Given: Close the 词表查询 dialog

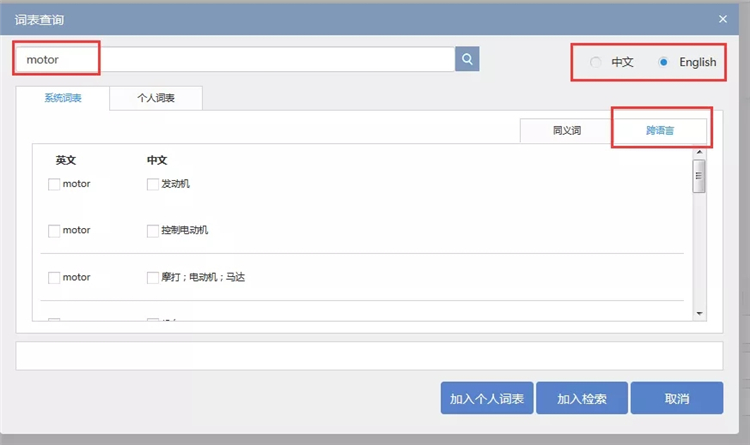Looking at the screenshot, I should (723, 19).
